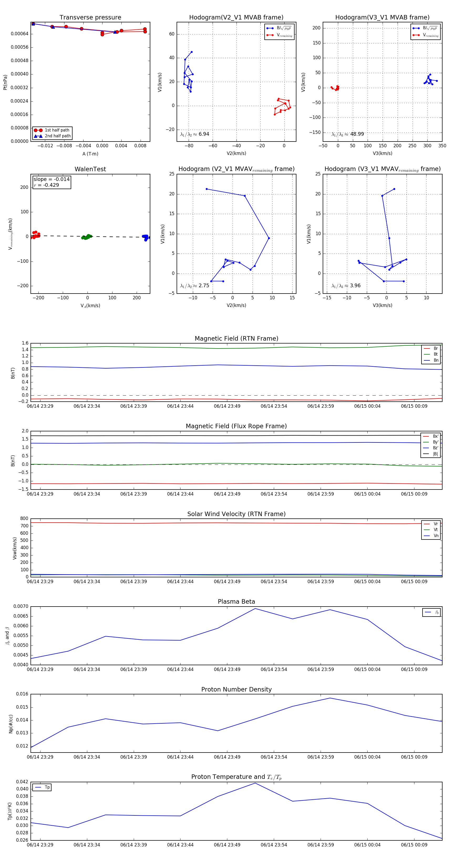The height and width of the screenshot is (868, 473).
Task: Click the Walen test 'V_A(km/s)' axis label
Action: pyautogui.click(x=90, y=306)
